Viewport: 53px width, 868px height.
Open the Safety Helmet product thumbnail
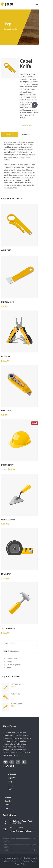coord(20,440)
